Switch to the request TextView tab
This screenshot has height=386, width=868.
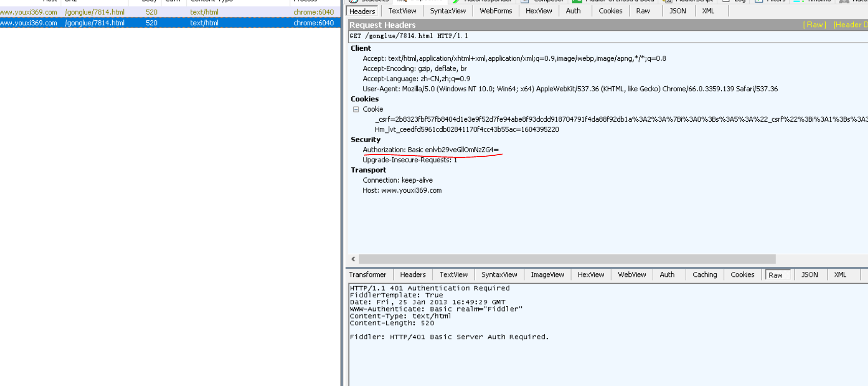(402, 11)
